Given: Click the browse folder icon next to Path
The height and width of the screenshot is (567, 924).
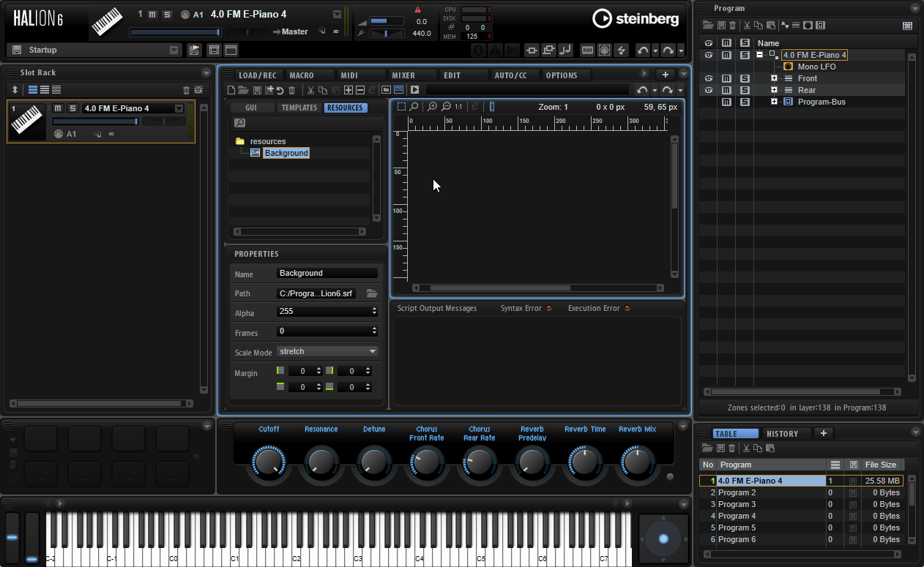Looking at the screenshot, I should coord(372,293).
